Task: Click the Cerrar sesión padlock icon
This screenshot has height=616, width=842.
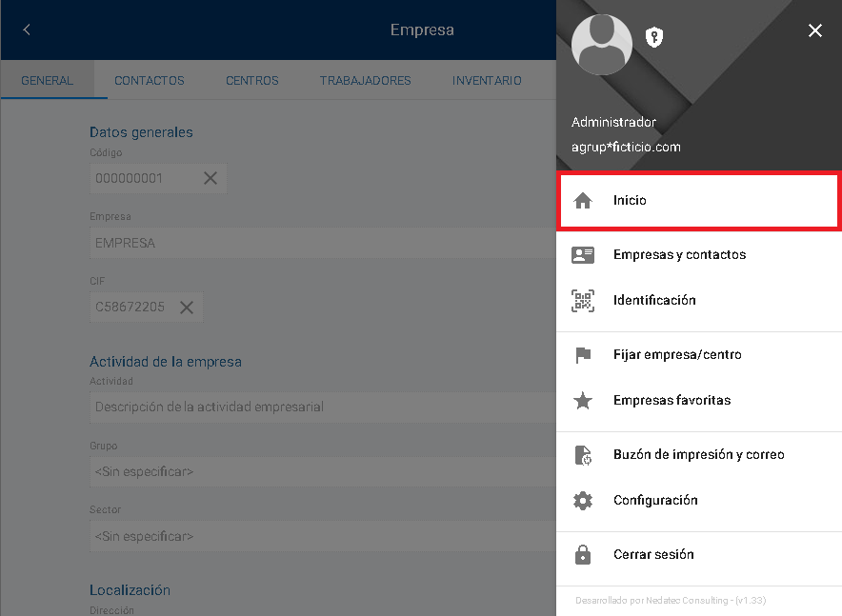Action: coord(583,555)
